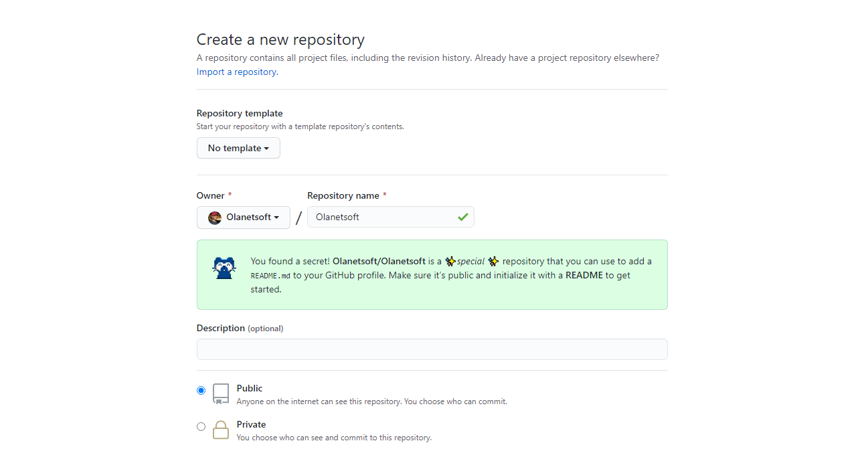
Task: Click the sparkle emoji after the word special
Action: coord(493,262)
